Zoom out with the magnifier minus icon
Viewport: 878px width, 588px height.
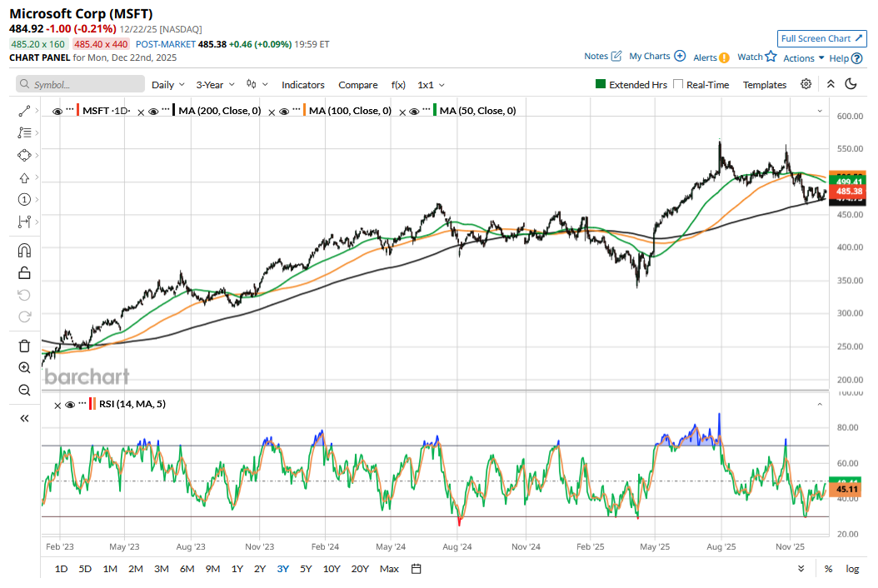tap(24, 390)
